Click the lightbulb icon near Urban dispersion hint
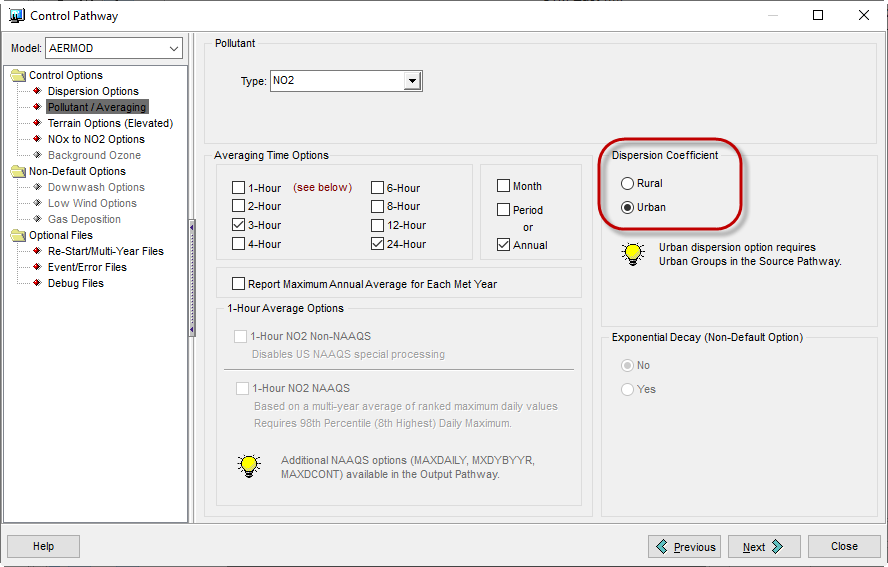The image size is (888, 567). (633, 254)
